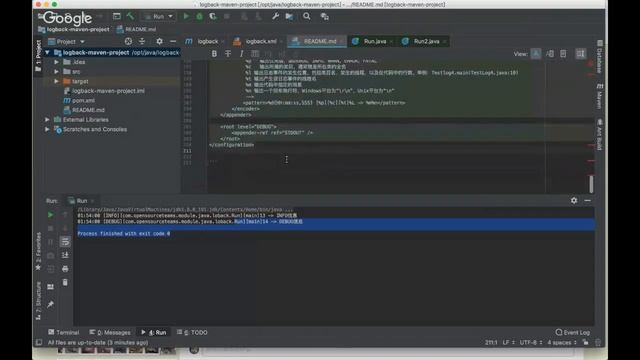Select pom.xml in project tree
The image size is (640, 360).
(x=79, y=100)
